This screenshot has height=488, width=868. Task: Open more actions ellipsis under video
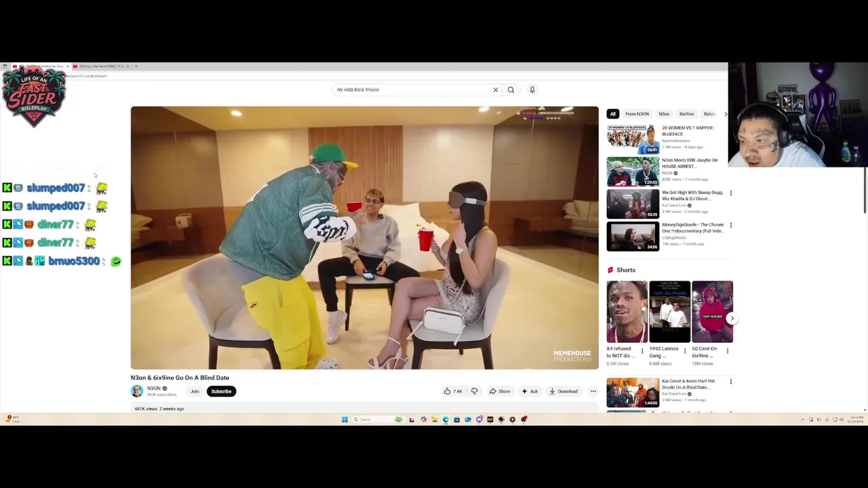click(593, 391)
